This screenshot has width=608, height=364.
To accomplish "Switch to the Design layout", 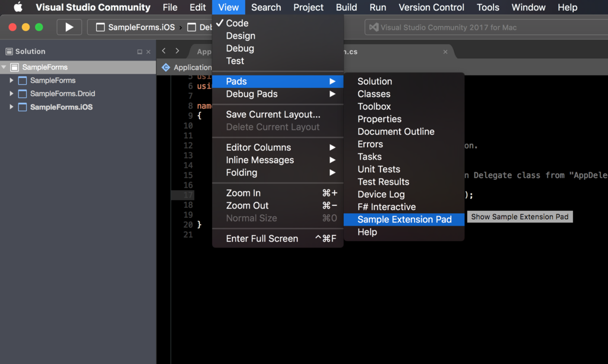I will pyautogui.click(x=278, y=36).
